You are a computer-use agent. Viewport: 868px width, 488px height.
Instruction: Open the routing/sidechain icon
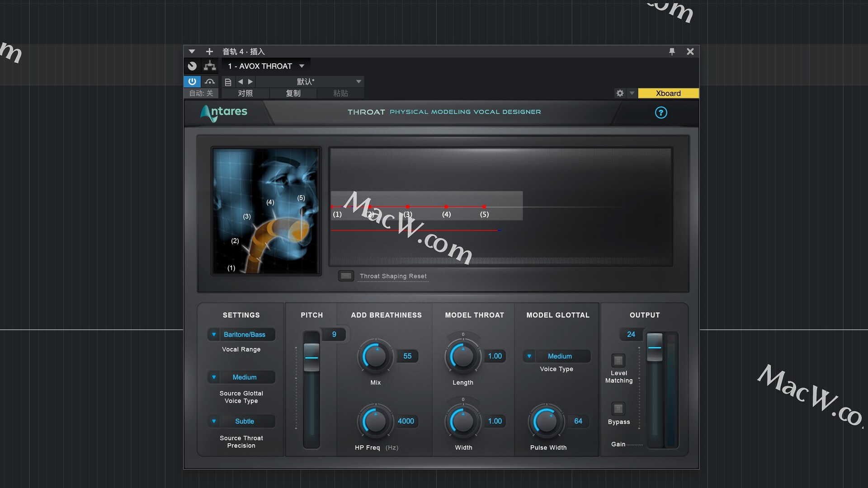click(x=210, y=66)
